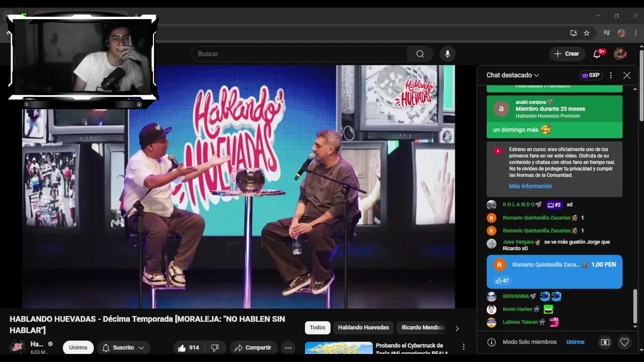Follow the Más información link
Screen dimensions: 644x362
tap(530, 186)
